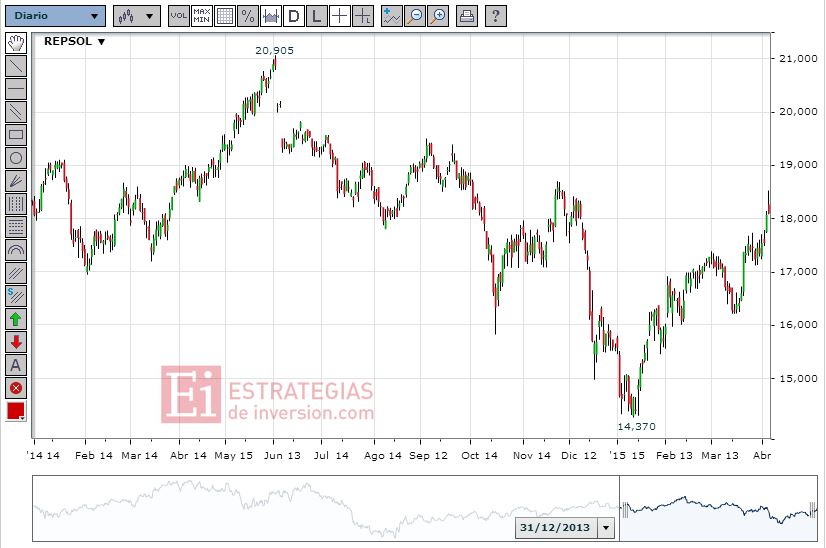Open the Diario timeframe dropdown

(x=55, y=16)
